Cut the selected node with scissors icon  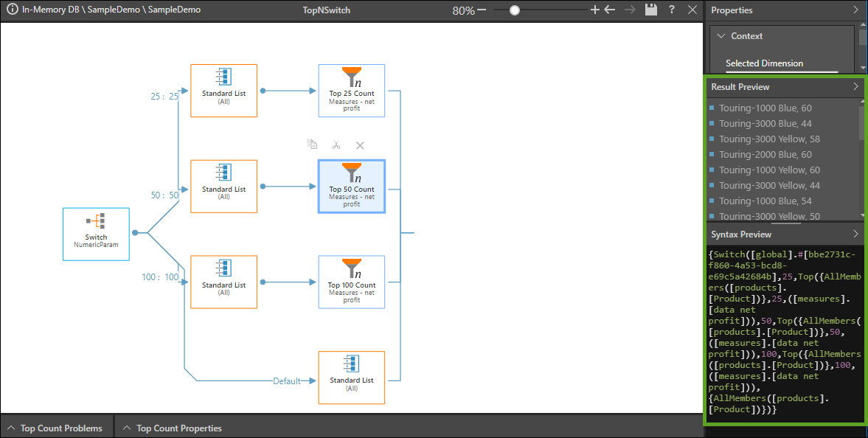click(x=336, y=145)
